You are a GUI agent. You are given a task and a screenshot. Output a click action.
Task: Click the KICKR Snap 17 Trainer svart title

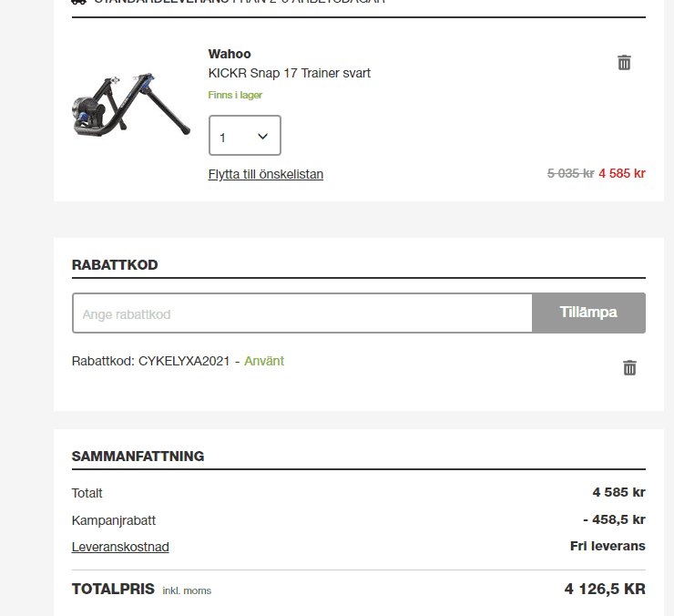point(290,73)
